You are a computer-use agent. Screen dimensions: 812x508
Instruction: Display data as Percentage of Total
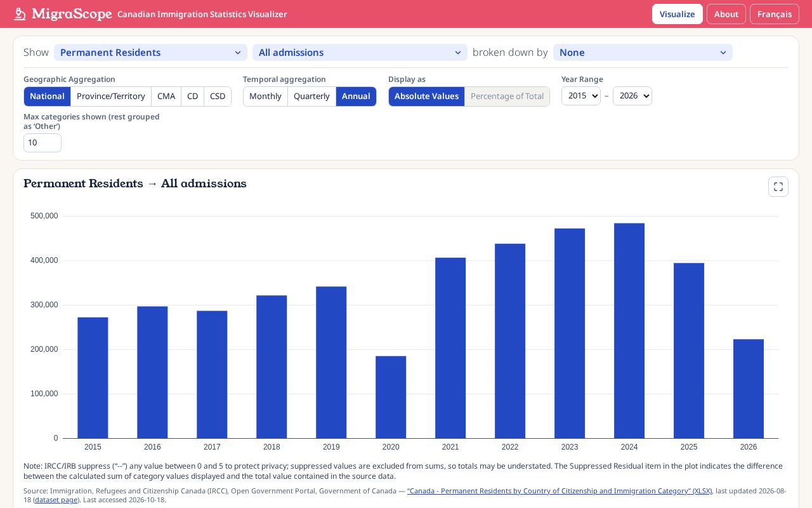tap(507, 97)
